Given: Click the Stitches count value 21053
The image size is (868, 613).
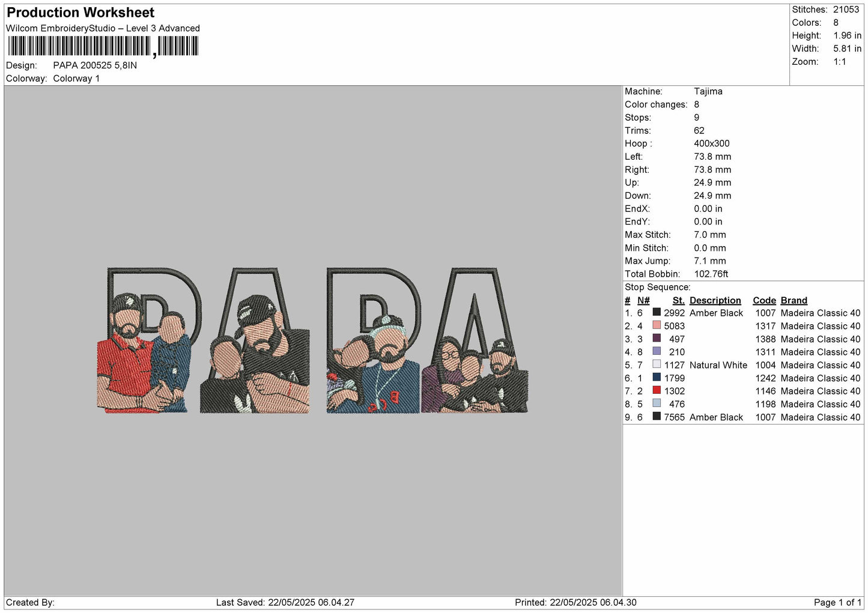Looking at the screenshot, I should [846, 10].
